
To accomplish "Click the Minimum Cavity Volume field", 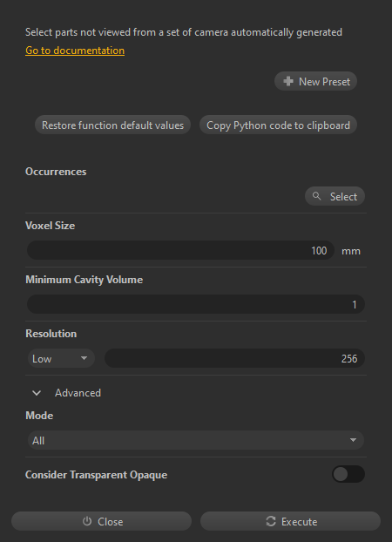I will click(x=196, y=304).
